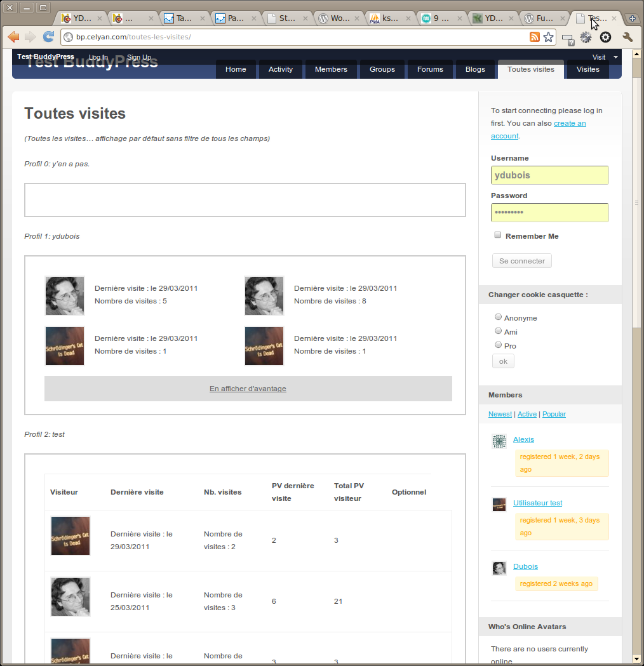The image size is (644, 666).
Task: Click the scrollbar down arrow
Action: coord(636,659)
